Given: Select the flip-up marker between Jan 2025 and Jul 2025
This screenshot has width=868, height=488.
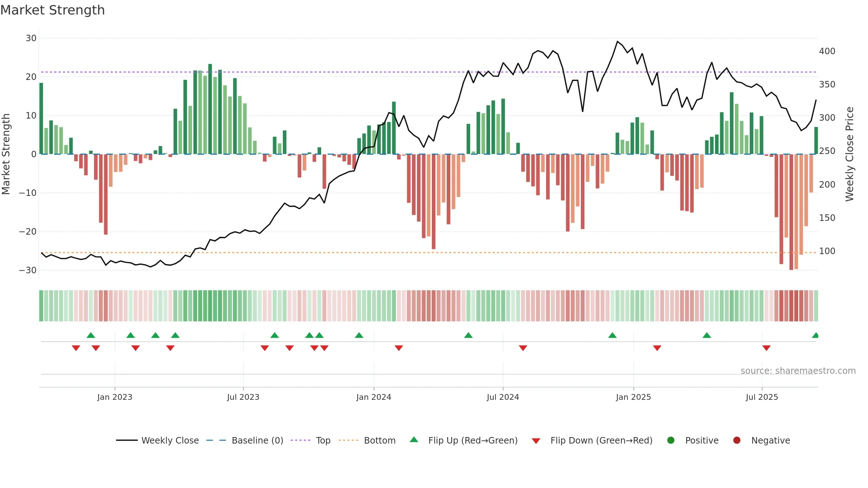Looking at the screenshot, I should click(x=707, y=335).
